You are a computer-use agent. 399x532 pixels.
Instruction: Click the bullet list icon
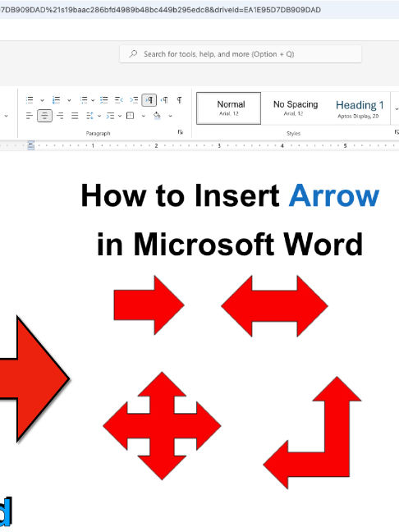[30, 100]
